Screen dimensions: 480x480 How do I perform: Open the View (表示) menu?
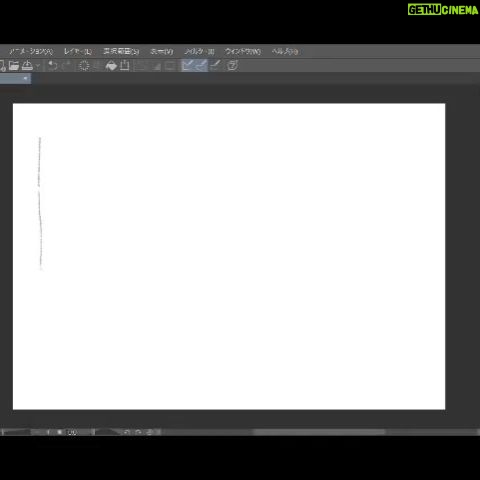(162, 51)
